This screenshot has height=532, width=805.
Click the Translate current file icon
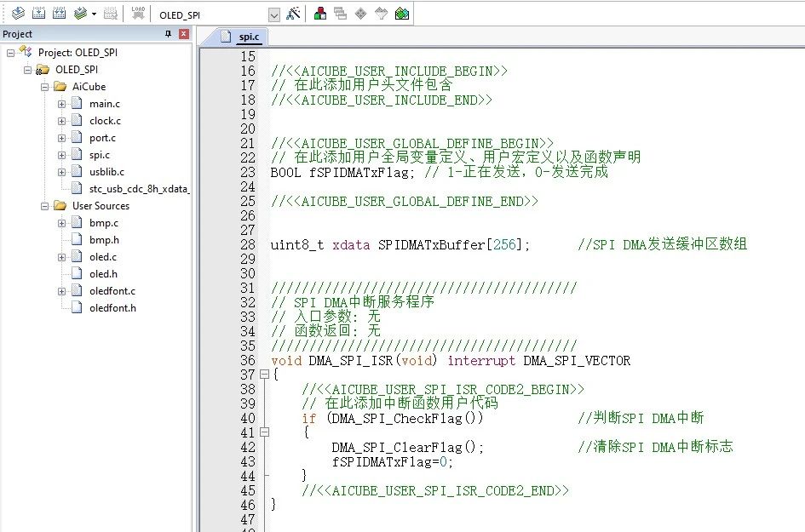coord(19,14)
